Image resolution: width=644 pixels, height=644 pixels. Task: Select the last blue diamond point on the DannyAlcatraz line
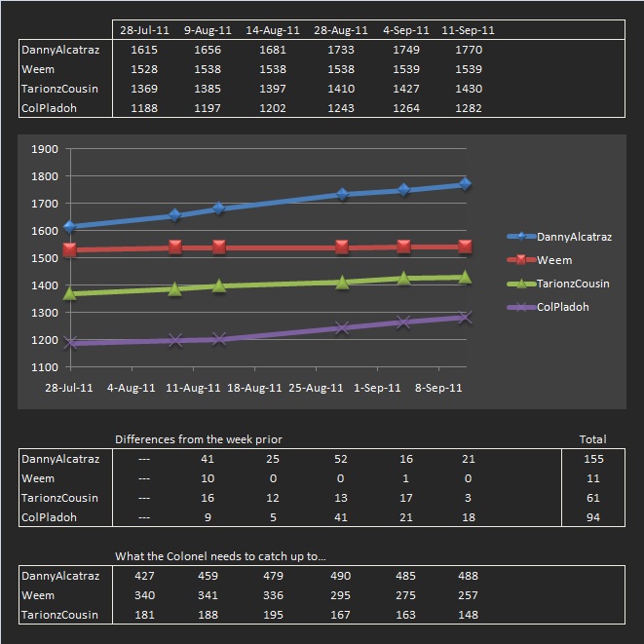(x=465, y=183)
